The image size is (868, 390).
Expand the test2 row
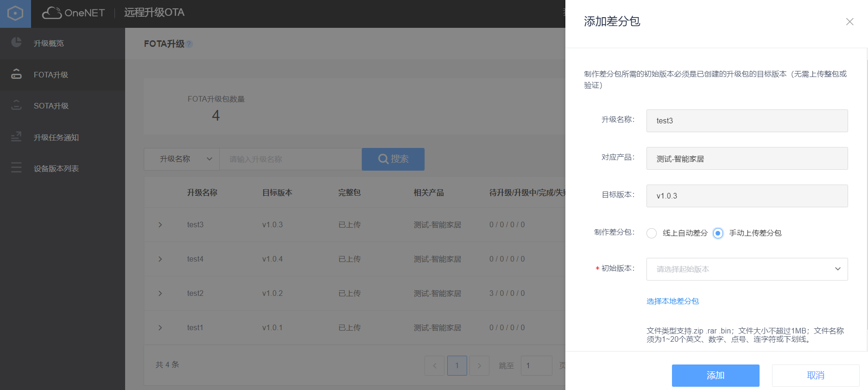(160, 294)
